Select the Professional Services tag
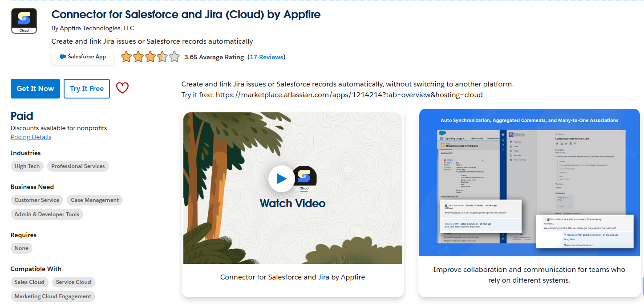Viewport: 644px width, 304px height. pyautogui.click(x=78, y=166)
